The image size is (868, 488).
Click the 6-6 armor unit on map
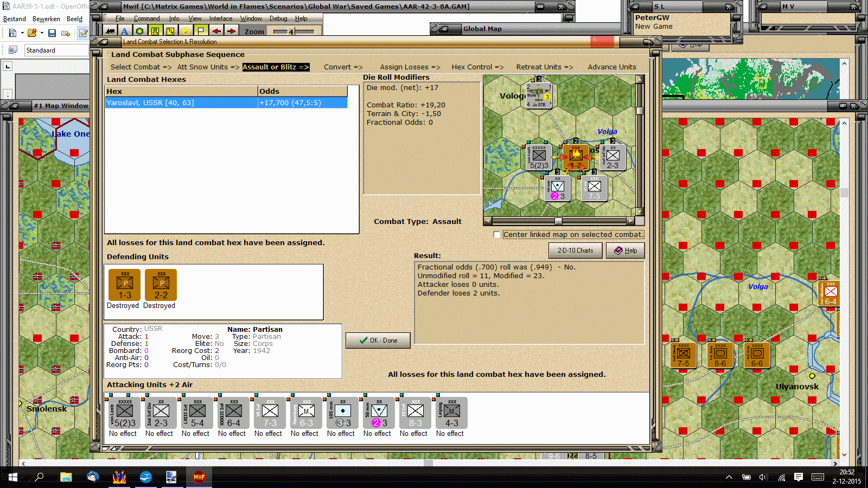[x=757, y=356]
